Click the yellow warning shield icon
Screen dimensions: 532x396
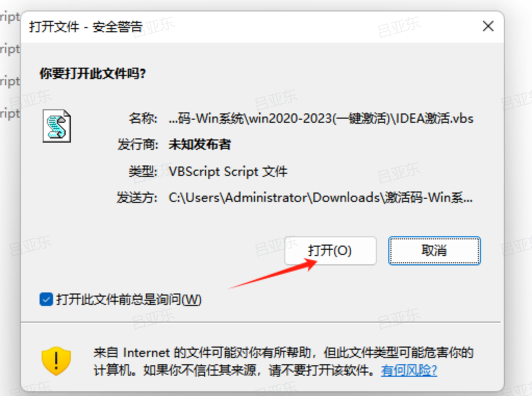pos(56,361)
